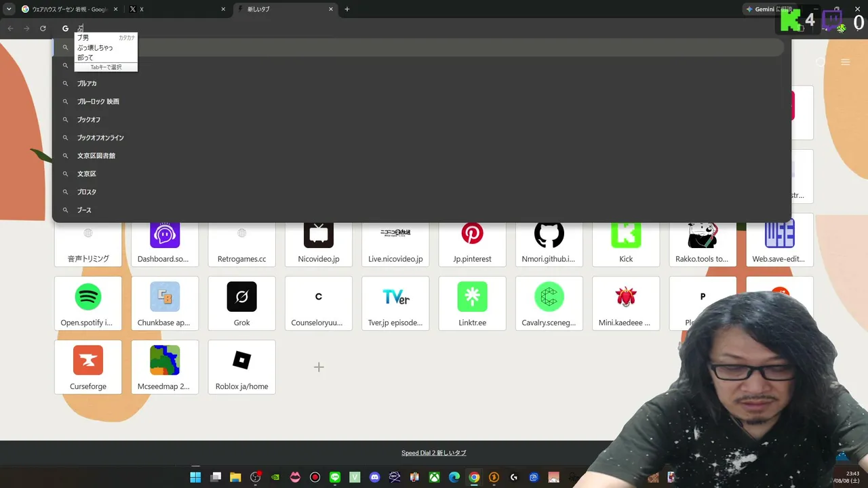Select IME candidate ぶっ壊しちゃっ
Screen dimensions: 868x488
click(106, 48)
